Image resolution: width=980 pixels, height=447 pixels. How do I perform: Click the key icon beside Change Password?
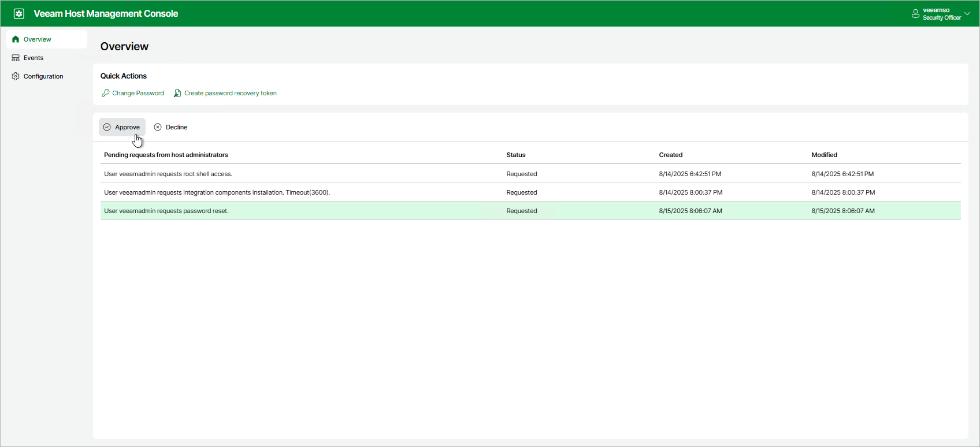click(106, 93)
